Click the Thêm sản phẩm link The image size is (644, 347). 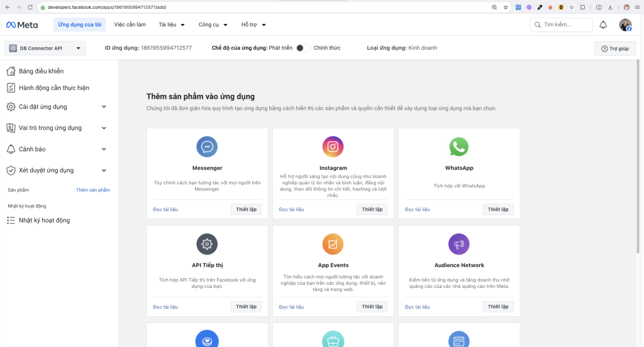pyautogui.click(x=93, y=190)
